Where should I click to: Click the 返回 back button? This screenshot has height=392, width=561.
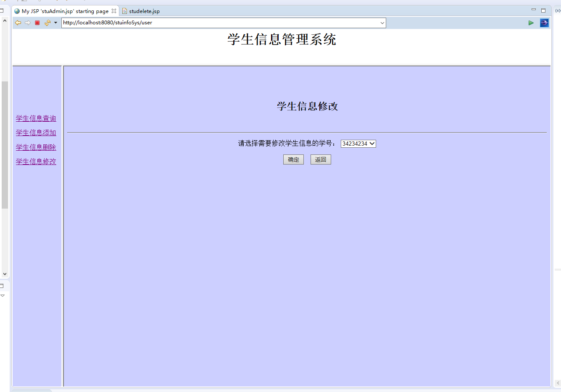pos(321,159)
